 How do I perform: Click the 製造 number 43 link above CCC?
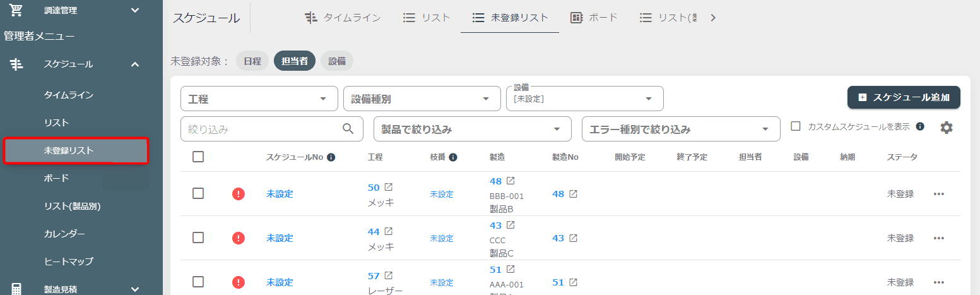(495, 226)
